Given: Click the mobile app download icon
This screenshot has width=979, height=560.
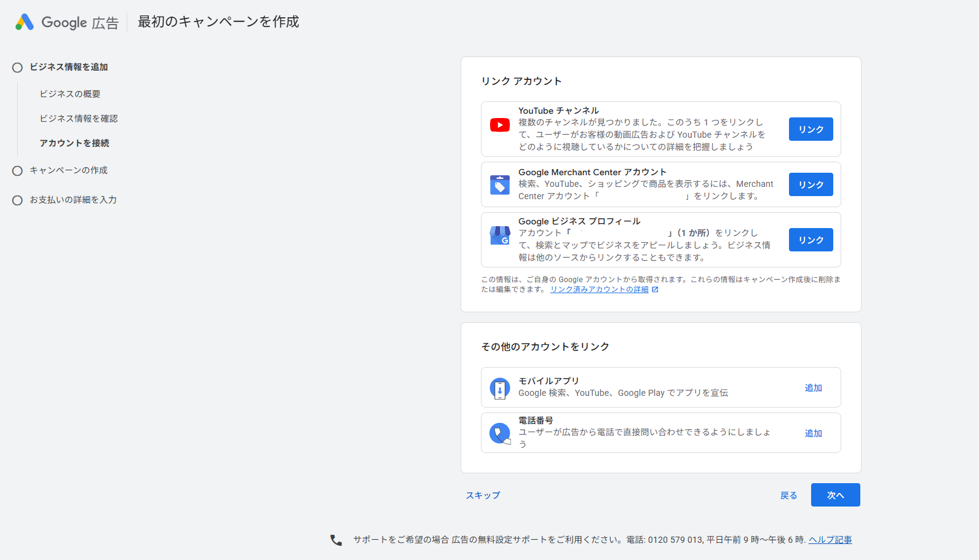Looking at the screenshot, I should tap(500, 388).
